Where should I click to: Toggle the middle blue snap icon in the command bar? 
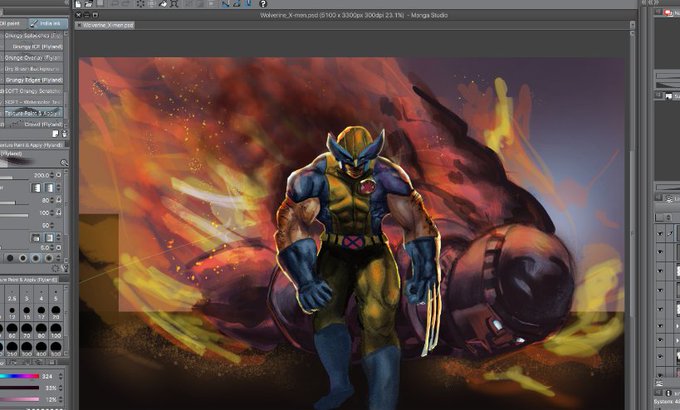coord(237,4)
